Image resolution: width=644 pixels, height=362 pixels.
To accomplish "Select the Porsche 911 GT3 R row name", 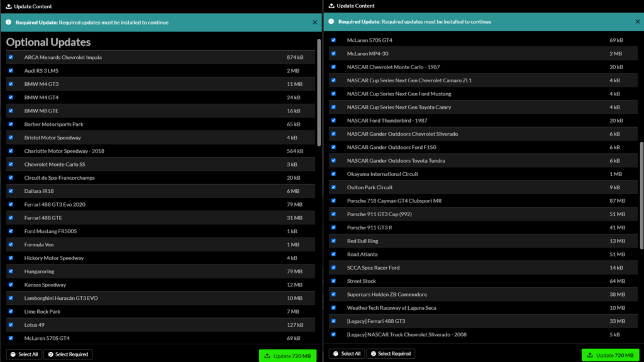I will [x=370, y=228].
